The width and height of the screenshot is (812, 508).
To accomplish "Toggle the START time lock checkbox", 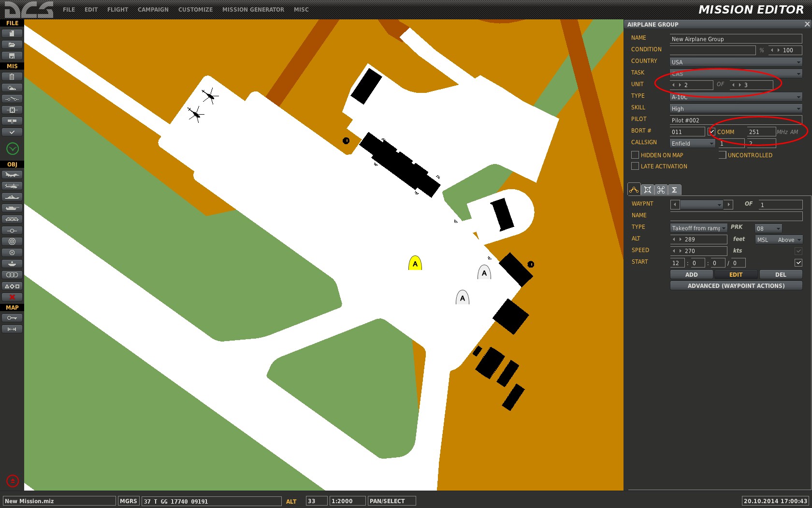I will point(798,263).
